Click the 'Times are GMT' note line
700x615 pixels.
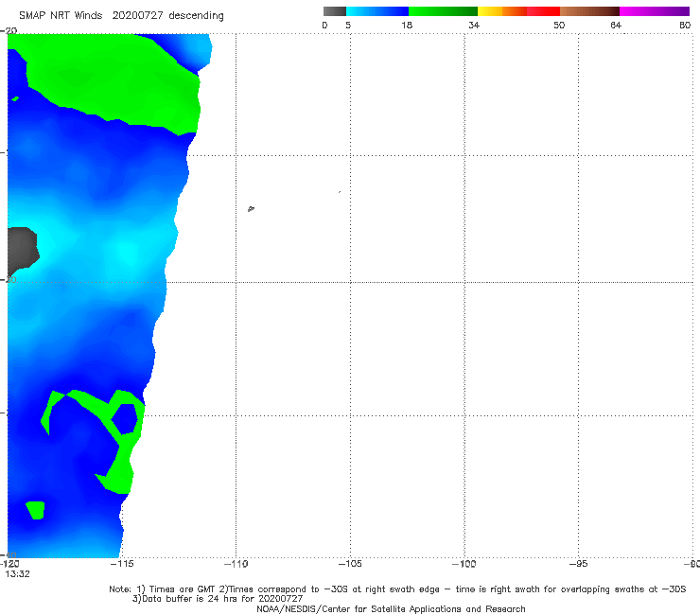(x=397, y=589)
